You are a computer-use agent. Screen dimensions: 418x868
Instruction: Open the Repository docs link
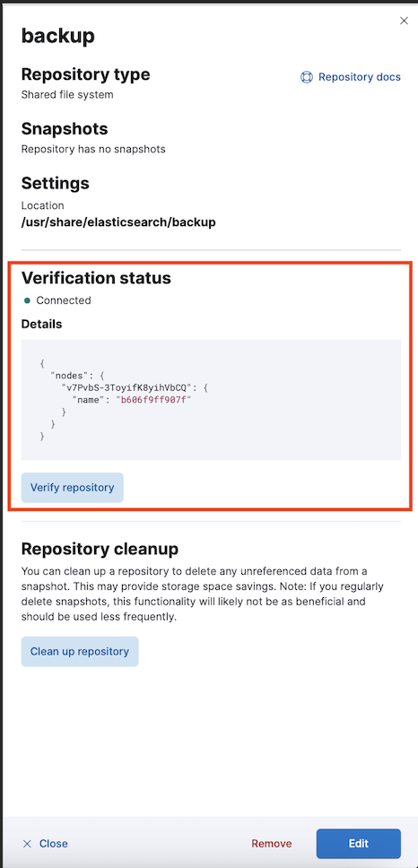(360, 77)
